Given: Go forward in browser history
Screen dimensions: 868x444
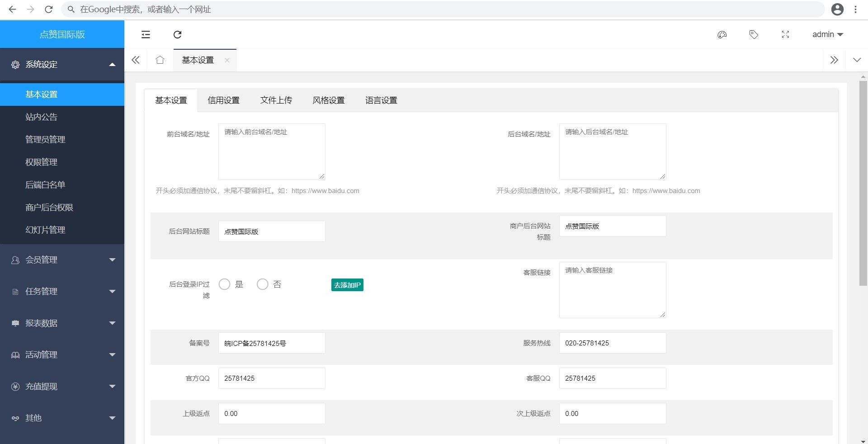Looking at the screenshot, I should tap(30, 9).
